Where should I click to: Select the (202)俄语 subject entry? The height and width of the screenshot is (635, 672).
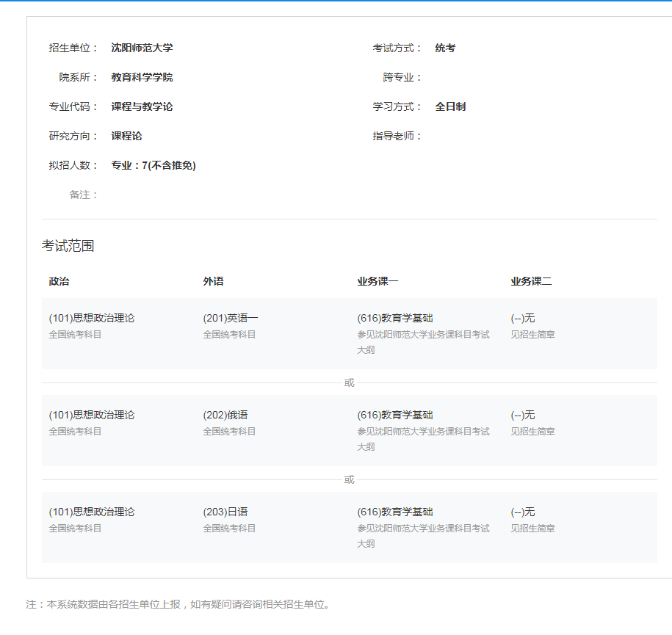[225, 415]
